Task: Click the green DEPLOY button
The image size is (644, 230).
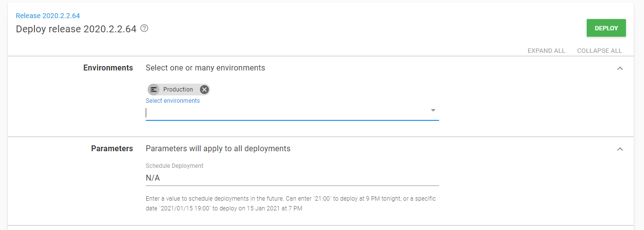Action: (606, 28)
